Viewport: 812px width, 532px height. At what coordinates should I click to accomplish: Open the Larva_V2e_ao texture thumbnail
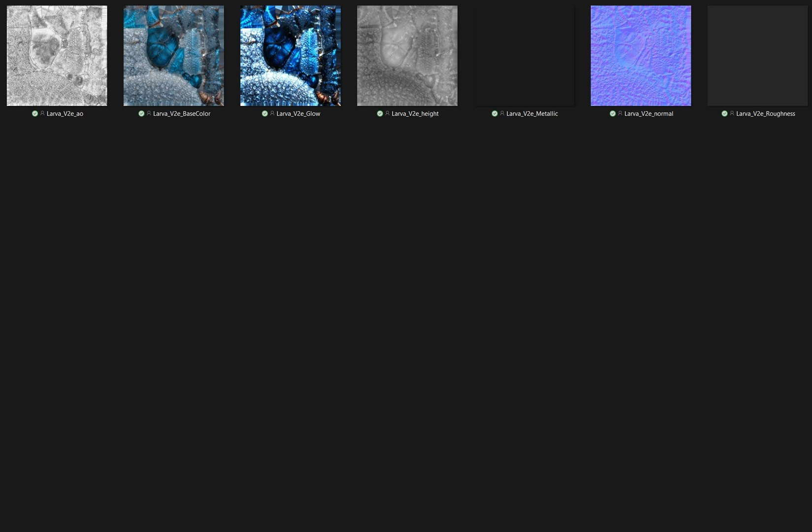[57, 56]
